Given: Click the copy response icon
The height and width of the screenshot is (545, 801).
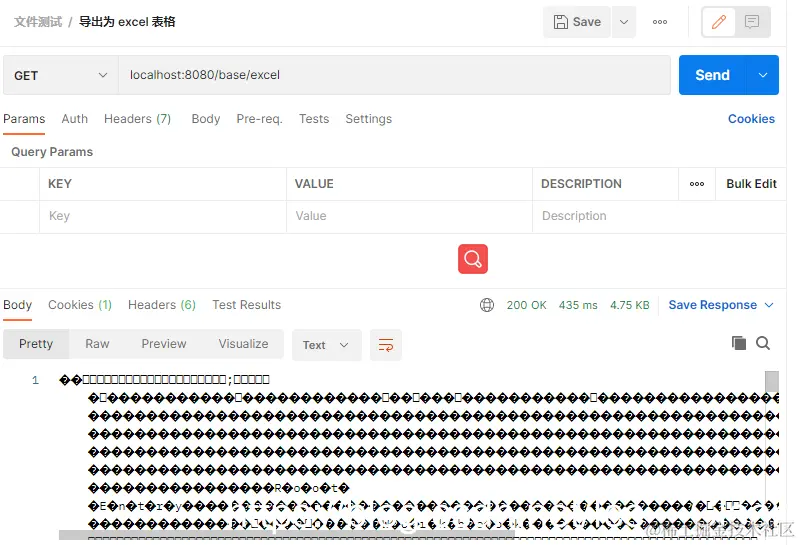Looking at the screenshot, I should point(739,343).
